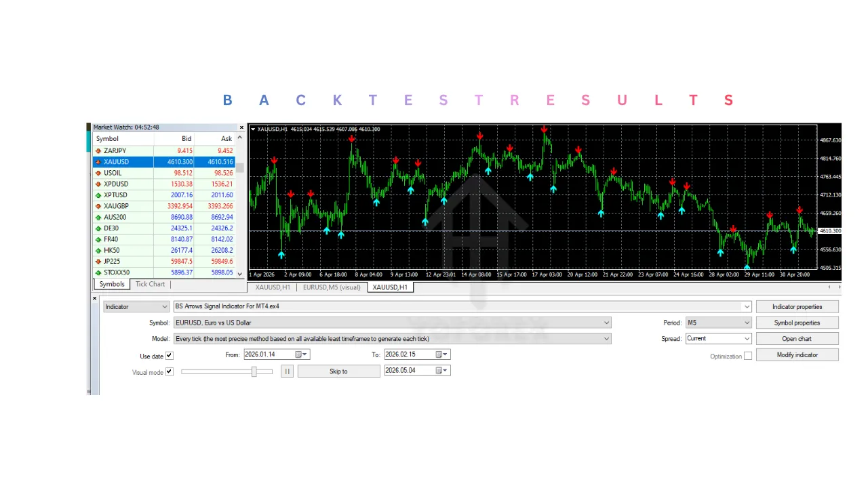
Task: Open the first XAUUSD,H1 chart tab
Action: click(x=273, y=287)
